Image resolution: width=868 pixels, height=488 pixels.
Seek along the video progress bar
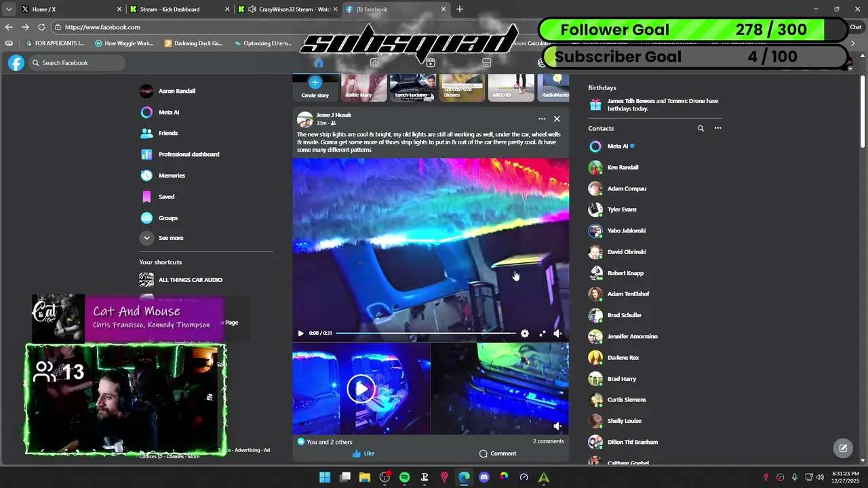point(426,333)
